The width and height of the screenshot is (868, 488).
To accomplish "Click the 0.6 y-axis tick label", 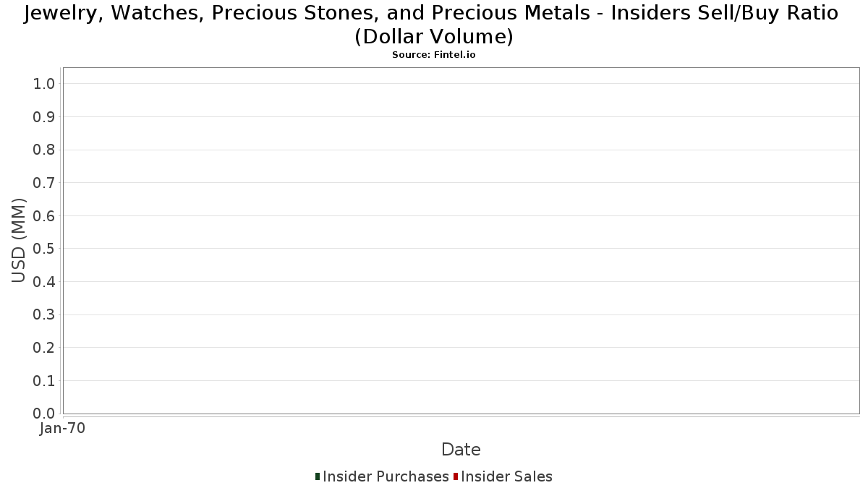I will click(x=44, y=216).
